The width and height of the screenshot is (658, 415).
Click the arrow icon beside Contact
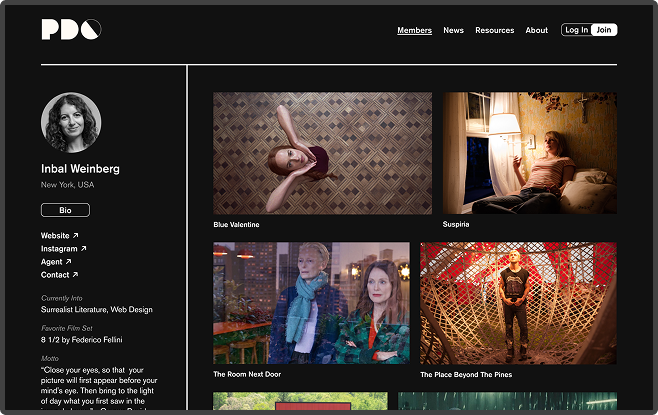[x=75, y=275]
